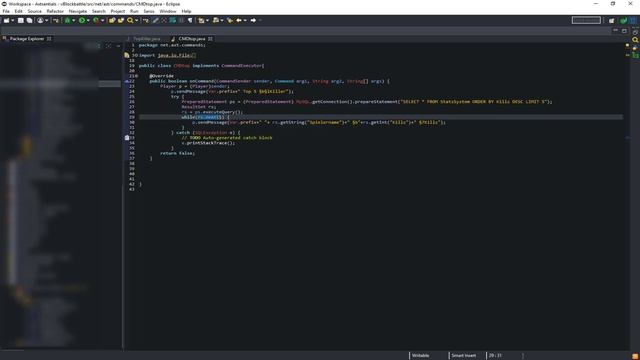
Task: Place cursor on 'return false;' line
Action: pos(178,153)
